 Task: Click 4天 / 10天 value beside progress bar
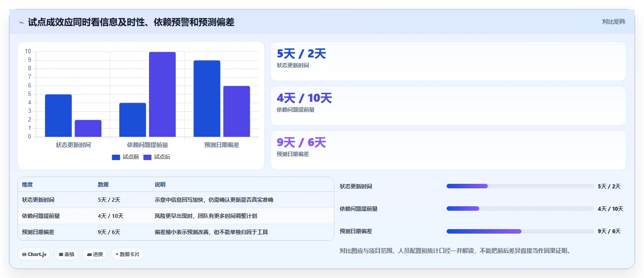[610, 209]
